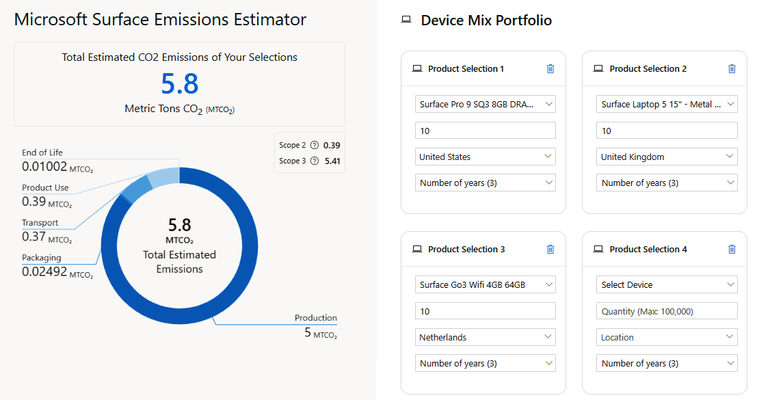Viewport: 770px width, 400px height.
Task: Click the Scope 2 value 0.39
Action: 331,145
